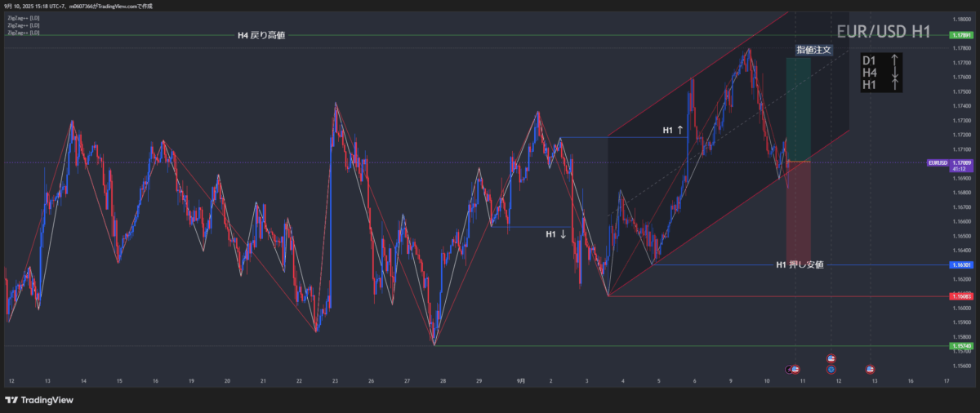Open US flag event beside the lightning icon
980x413 pixels.
[796, 369]
